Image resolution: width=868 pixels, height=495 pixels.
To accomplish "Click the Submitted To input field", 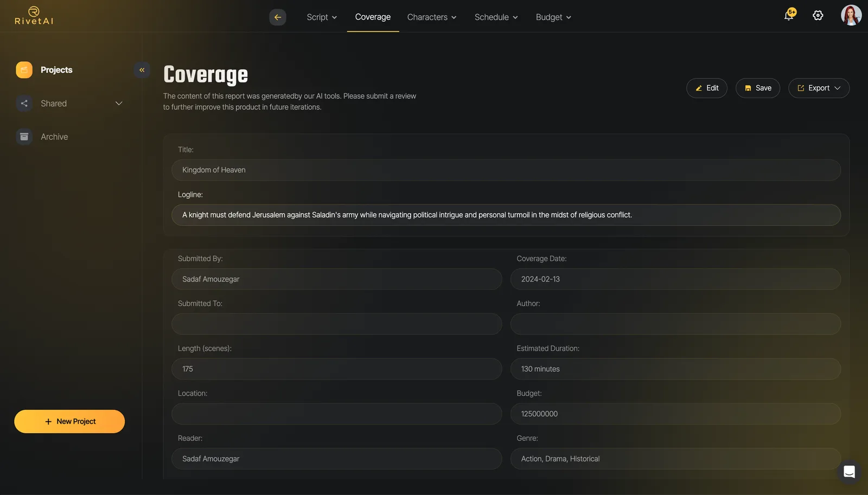I will pyautogui.click(x=337, y=324).
